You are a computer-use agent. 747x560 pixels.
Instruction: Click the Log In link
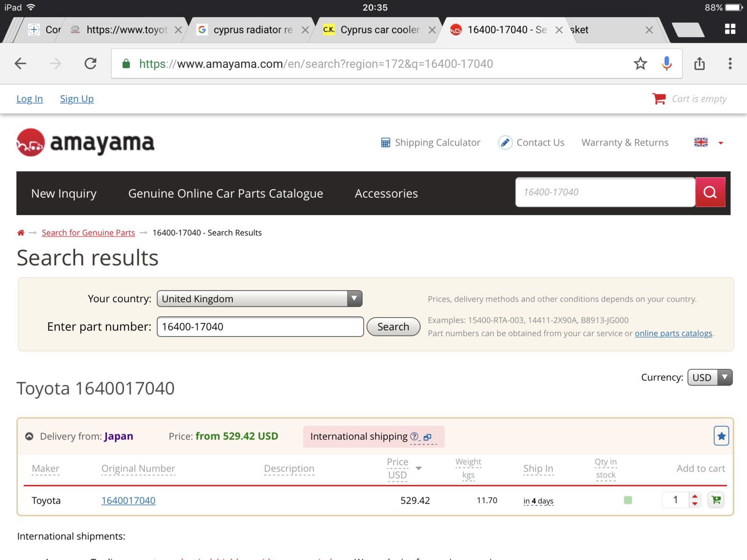(29, 99)
